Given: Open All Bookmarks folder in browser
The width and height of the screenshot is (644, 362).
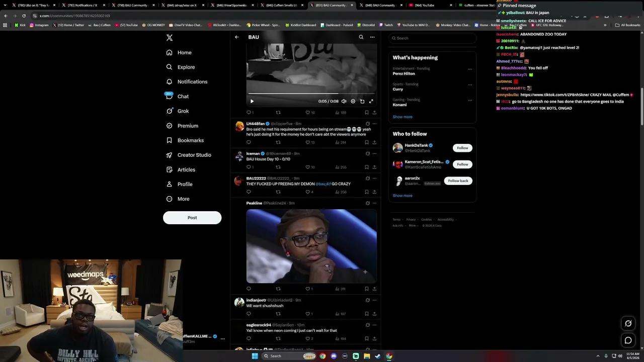Looking at the screenshot, I should click(627, 25).
